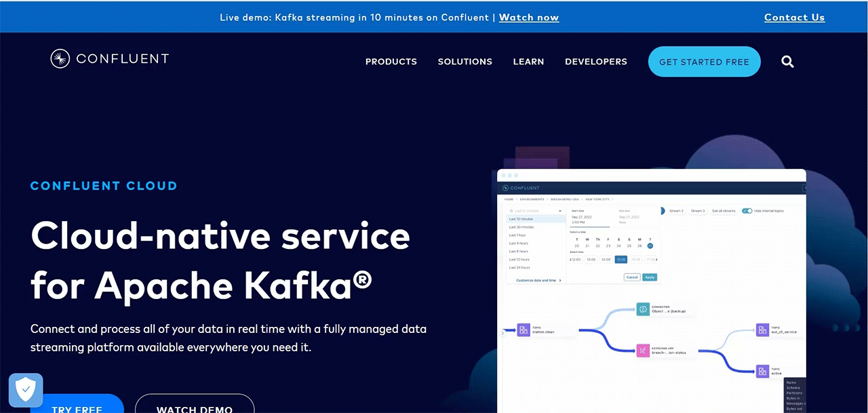Select the Connector Object backup node icon
868x413 pixels.
(x=643, y=309)
